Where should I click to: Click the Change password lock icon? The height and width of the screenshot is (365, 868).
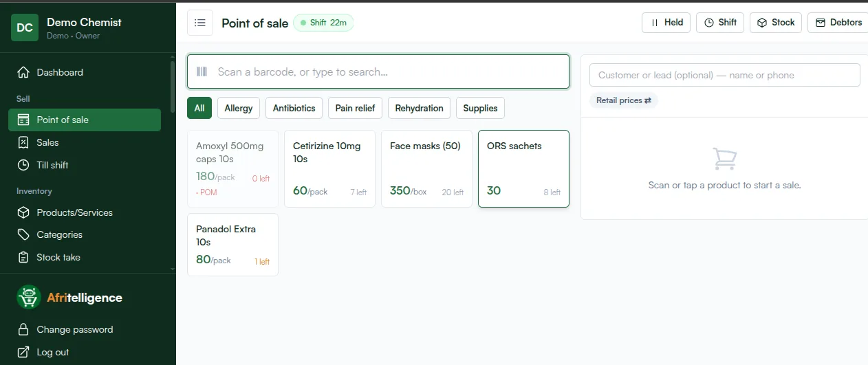tap(23, 329)
